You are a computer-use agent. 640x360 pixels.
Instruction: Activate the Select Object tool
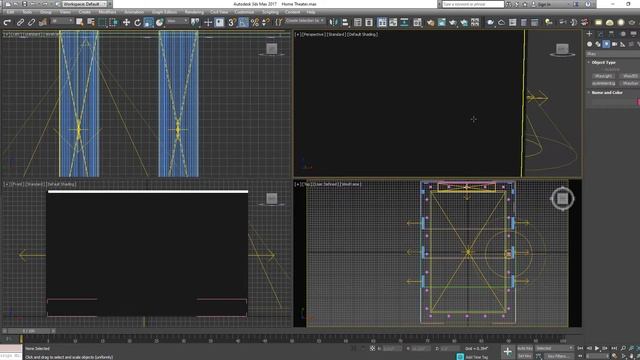pyautogui.click(x=79, y=22)
